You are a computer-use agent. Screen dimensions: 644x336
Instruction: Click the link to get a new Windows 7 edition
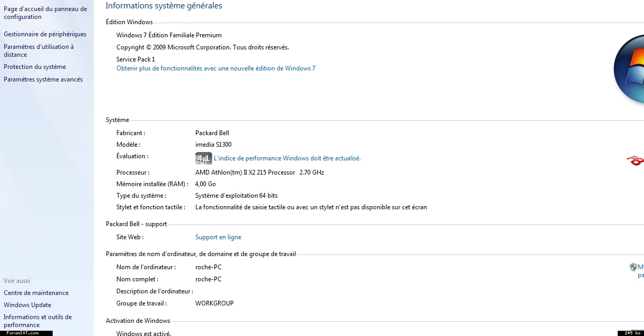(215, 68)
